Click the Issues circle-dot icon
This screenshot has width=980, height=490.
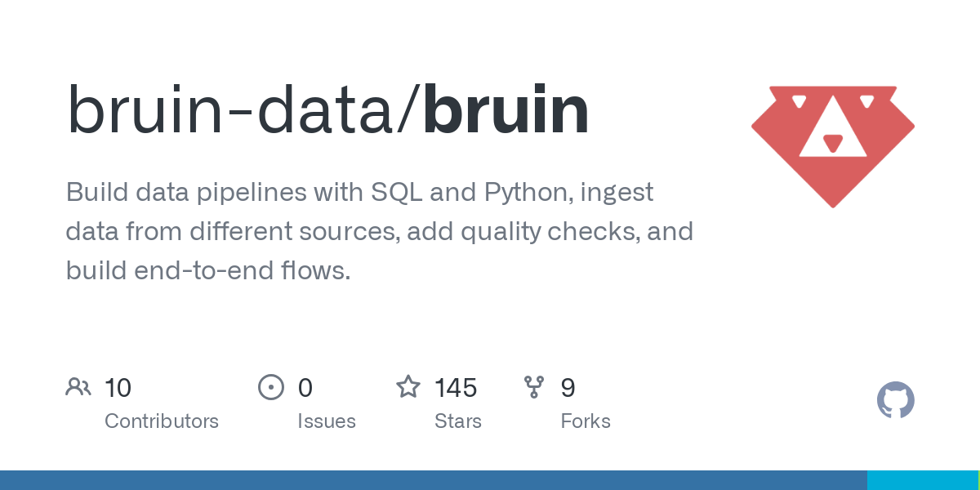pos(271,387)
